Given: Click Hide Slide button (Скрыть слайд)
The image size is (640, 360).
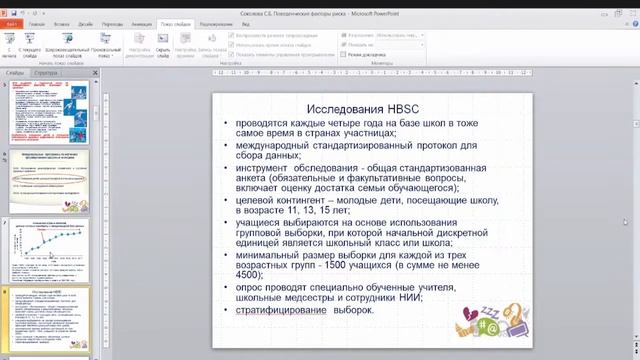Looking at the screenshot, I should [163, 45].
